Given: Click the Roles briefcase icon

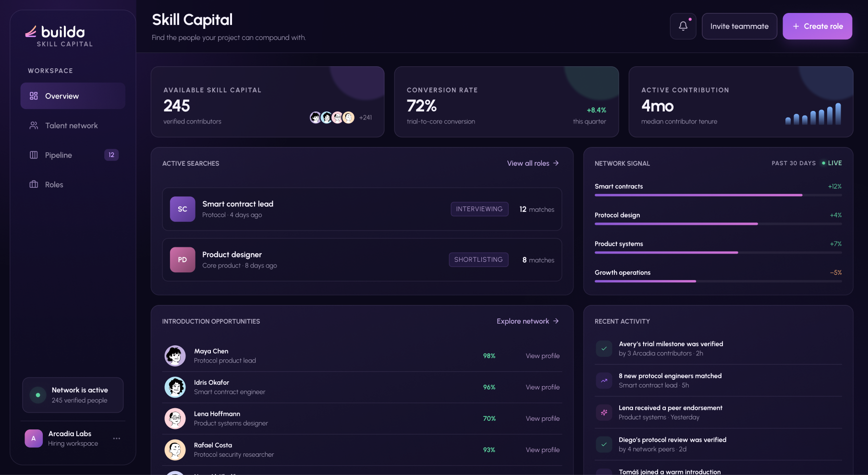Looking at the screenshot, I should (34, 184).
